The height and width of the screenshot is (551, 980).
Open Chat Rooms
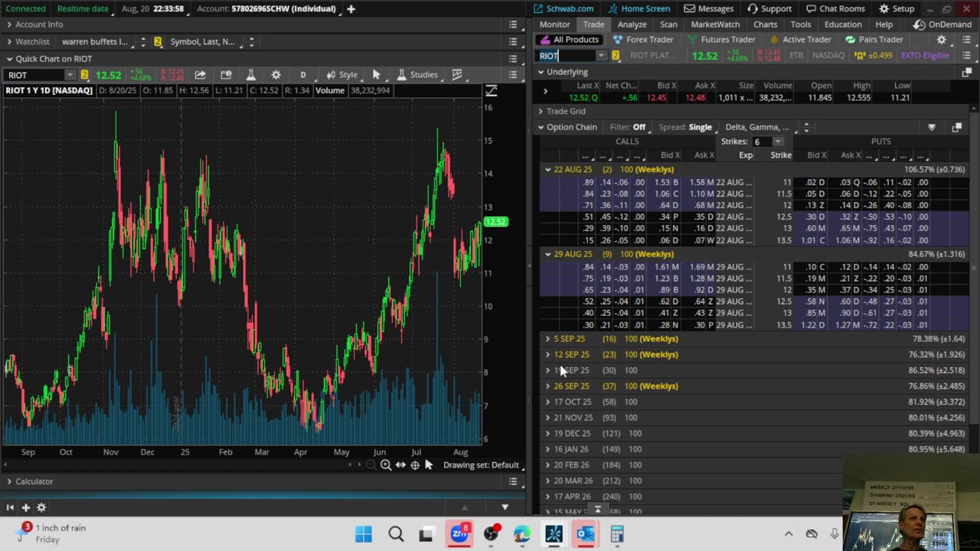pos(835,8)
